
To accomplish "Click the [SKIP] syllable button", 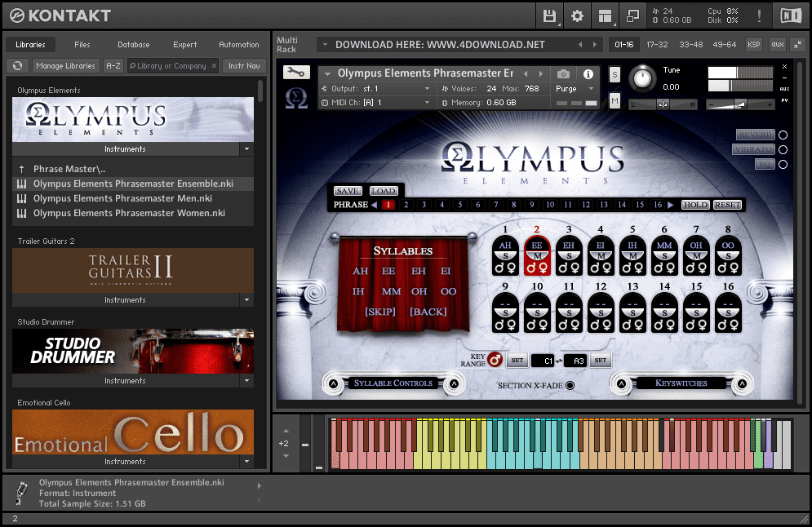I will point(379,312).
